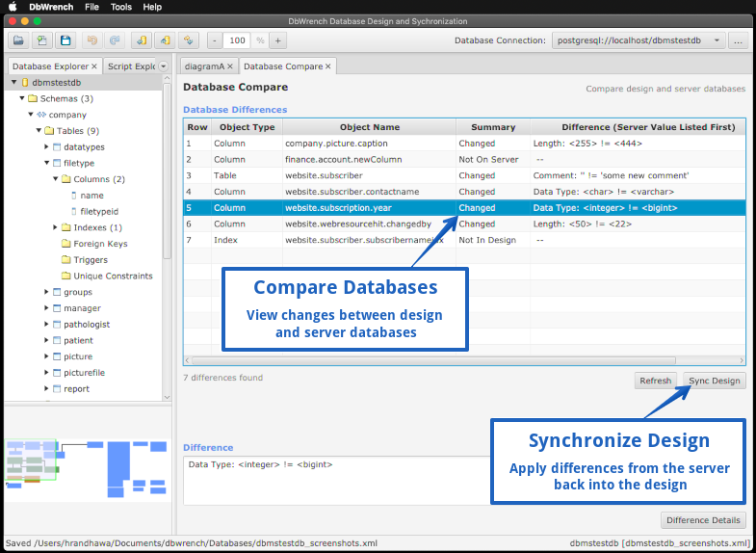Image resolution: width=756 pixels, height=553 pixels.
Task: Open the Tools menu
Action: pos(121,7)
